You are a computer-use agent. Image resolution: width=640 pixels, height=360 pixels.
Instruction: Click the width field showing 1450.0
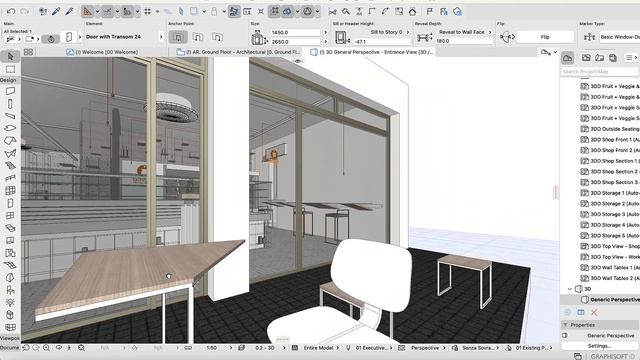click(296, 32)
